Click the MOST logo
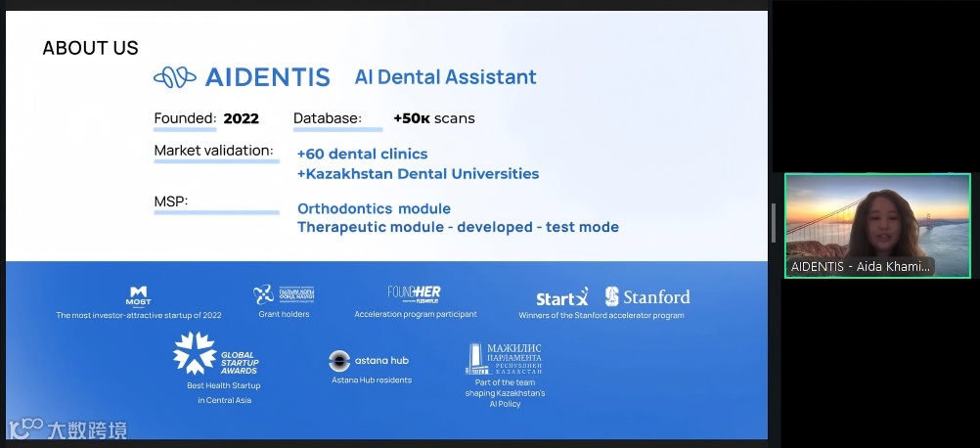Screen dimensions: 980x448 [138, 296]
